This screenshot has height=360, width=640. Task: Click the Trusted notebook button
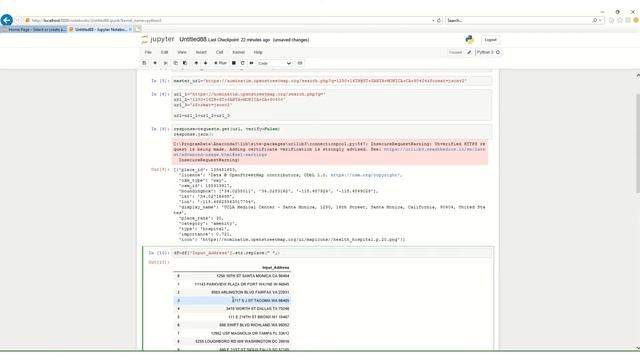click(456, 52)
